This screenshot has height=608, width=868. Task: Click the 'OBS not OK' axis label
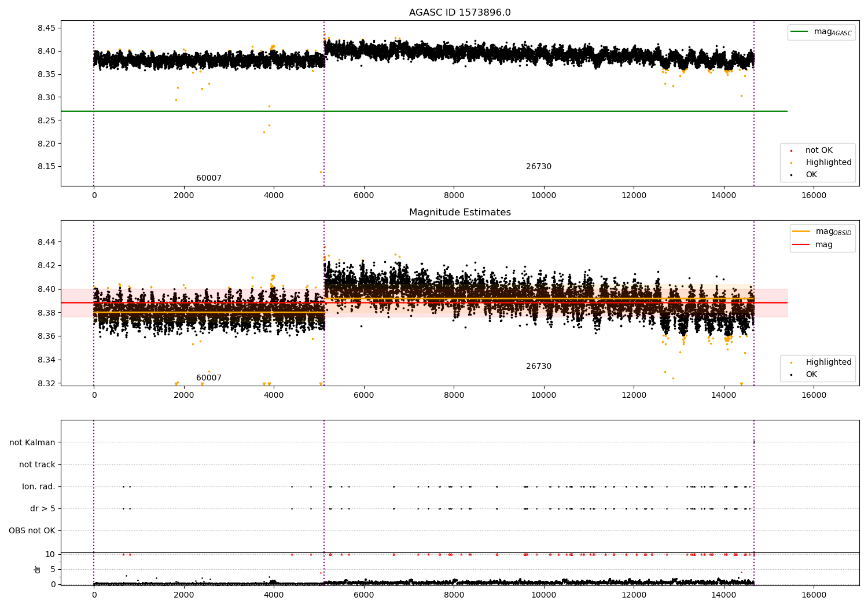click(32, 531)
